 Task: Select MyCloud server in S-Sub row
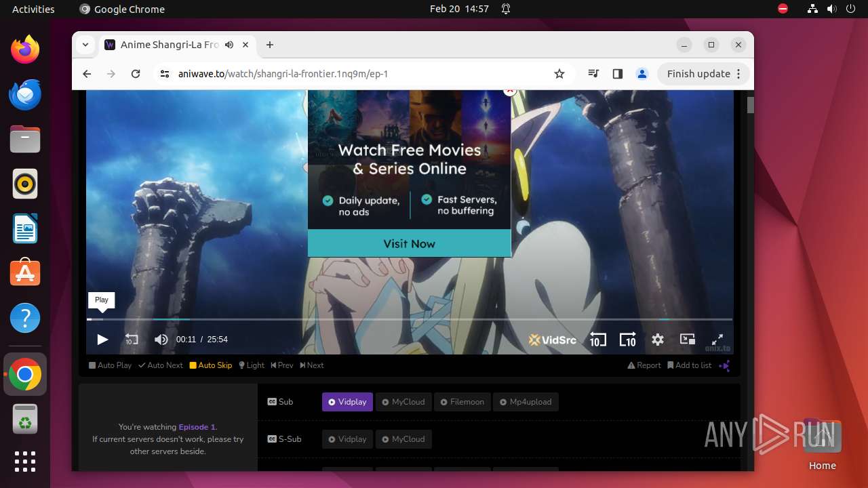pos(403,439)
